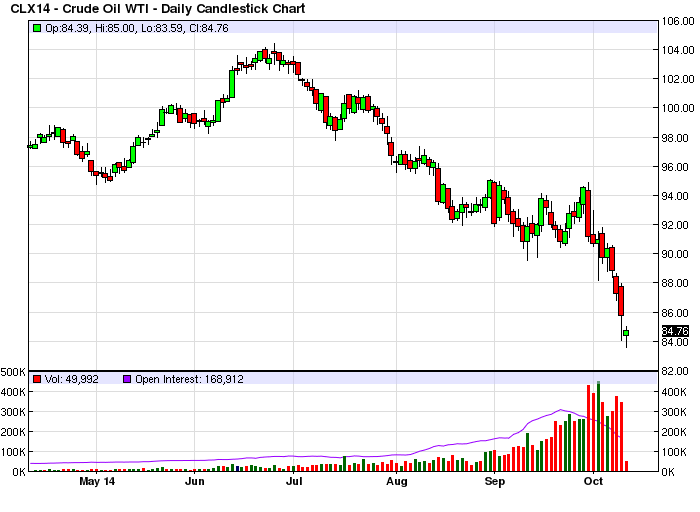Click the green OHLC legend square
700x512 pixels.
[x=37, y=28]
